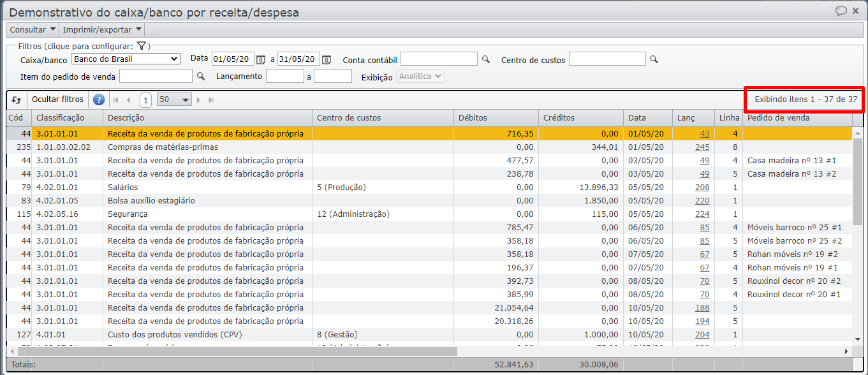Click in the start date field 01/05/20
This screenshot has width=868, height=375.
(233, 59)
